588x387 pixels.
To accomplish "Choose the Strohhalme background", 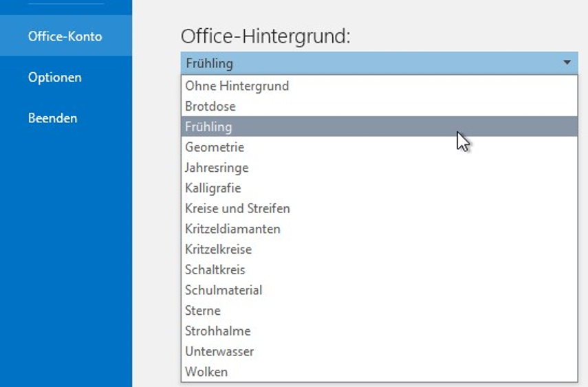I will (379, 331).
